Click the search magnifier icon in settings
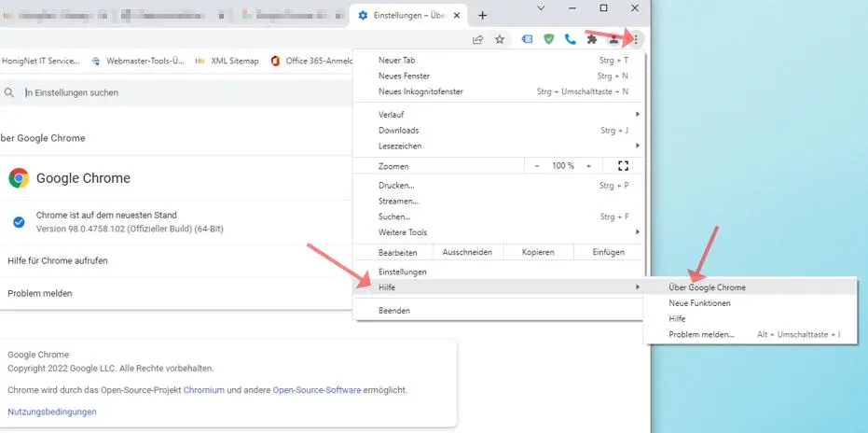868x433 pixels. 9,92
